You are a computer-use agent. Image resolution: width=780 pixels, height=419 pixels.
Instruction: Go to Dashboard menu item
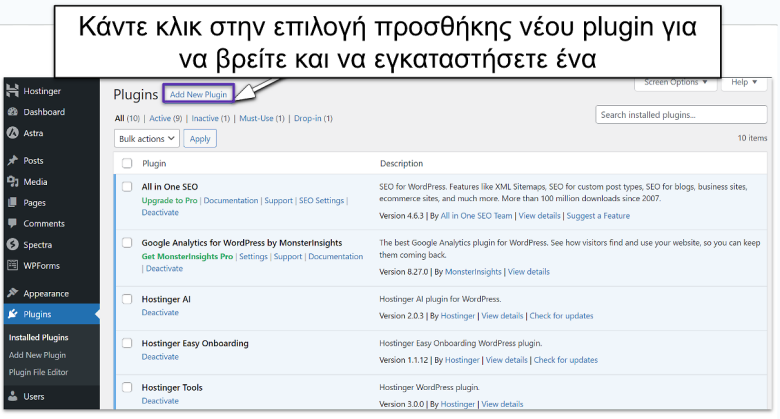click(44, 112)
